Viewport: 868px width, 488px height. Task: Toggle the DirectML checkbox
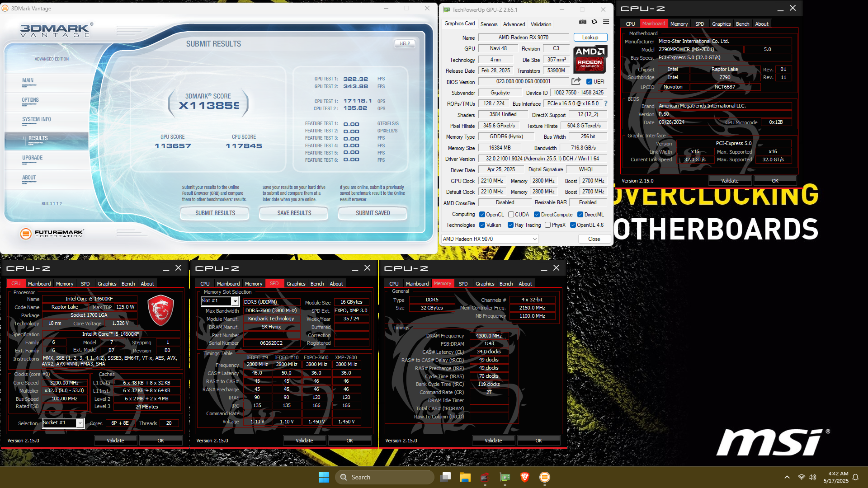tap(580, 215)
